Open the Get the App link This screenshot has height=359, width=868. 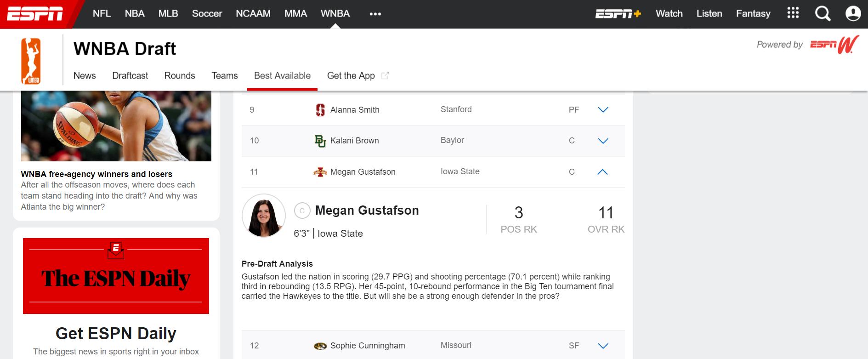358,76
